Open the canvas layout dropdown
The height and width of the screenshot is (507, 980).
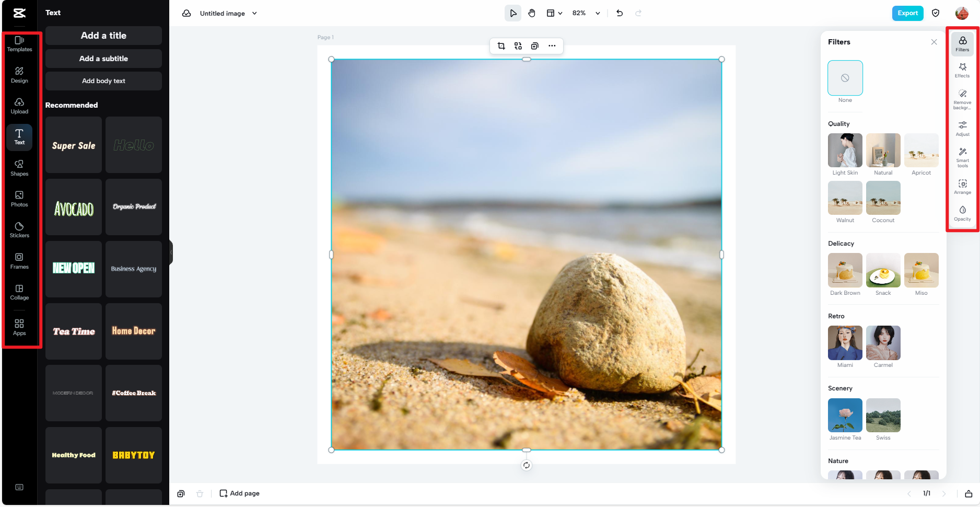point(554,13)
